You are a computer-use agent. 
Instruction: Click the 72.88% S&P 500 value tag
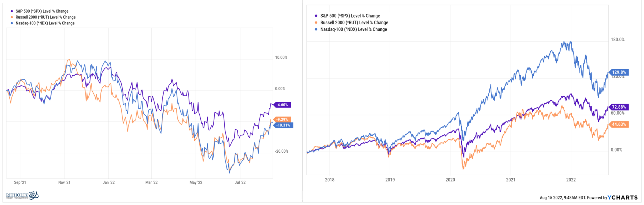coord(619,107)
